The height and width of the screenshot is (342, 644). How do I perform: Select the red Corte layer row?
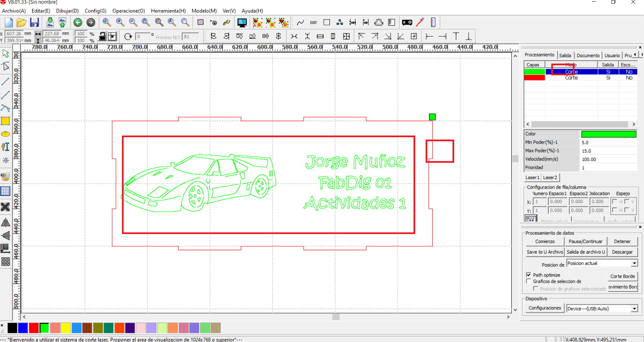pos(581,78)
